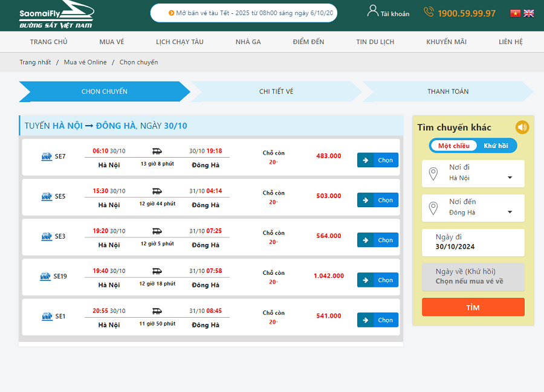Click the CHI TIẾT VÉ step
This screenshot has height=392, width=544.
point(276,91)
